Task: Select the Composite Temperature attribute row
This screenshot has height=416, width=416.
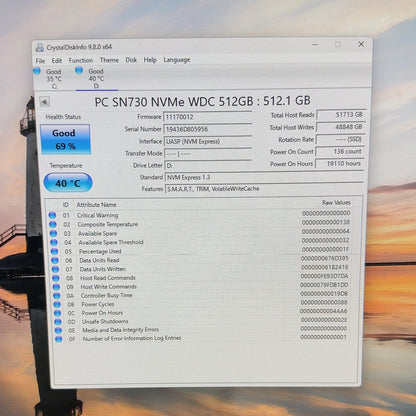Action: point(200,224)
